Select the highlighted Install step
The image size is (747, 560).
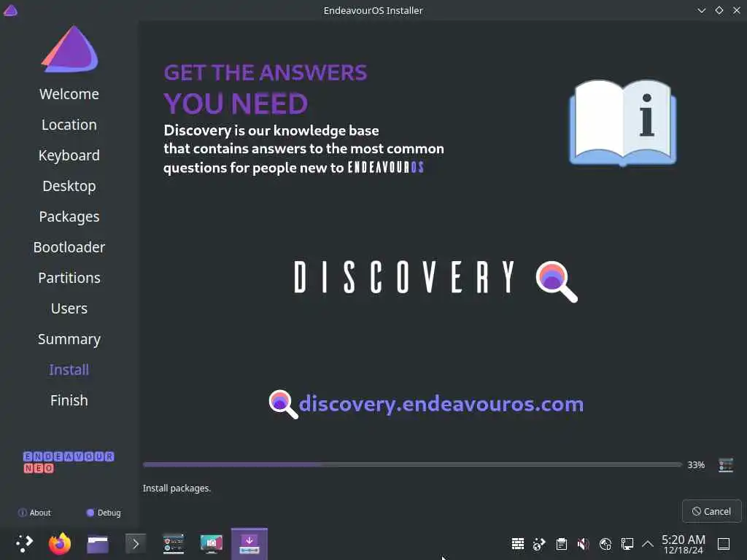[69, 370]
